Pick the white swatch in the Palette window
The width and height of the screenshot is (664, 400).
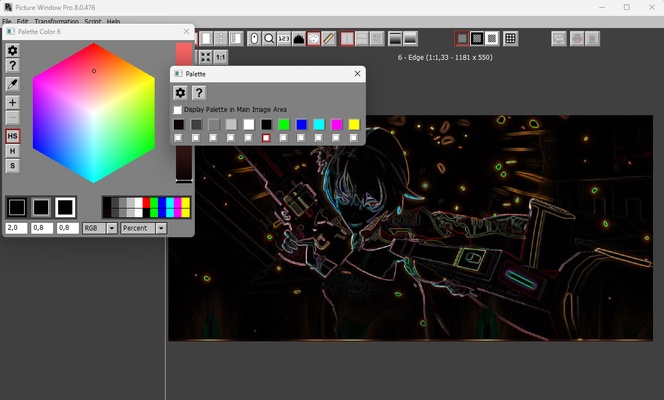pyautogui.click(x=249, y=124)
